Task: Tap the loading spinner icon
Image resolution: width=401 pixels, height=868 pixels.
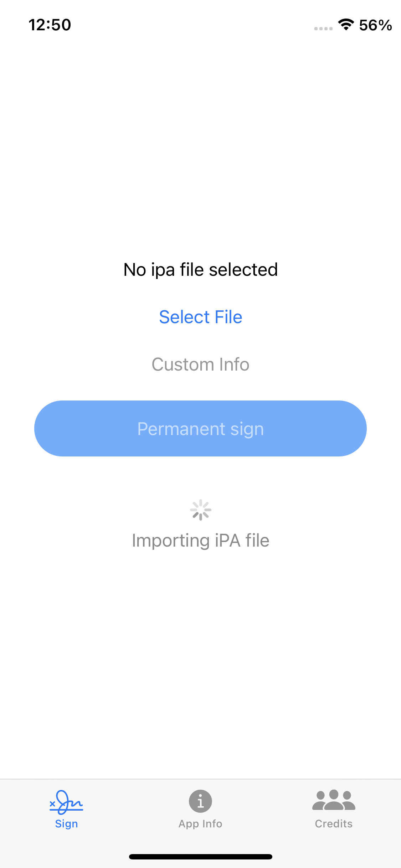Action: click(x=201, y=510)
